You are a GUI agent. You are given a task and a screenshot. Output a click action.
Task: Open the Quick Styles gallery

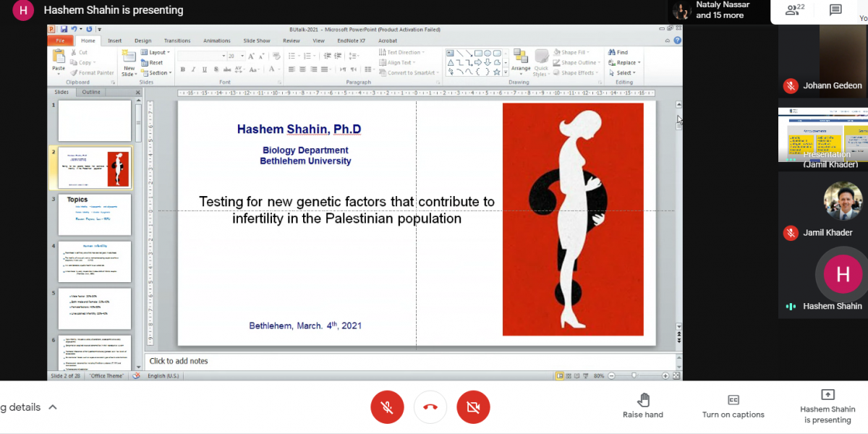pyautogui.click(x=541, y=62)
